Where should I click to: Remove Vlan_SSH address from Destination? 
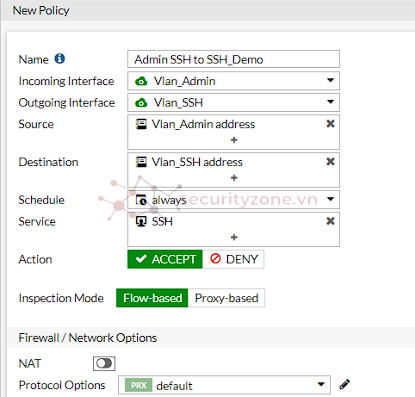(x=330, y=162)
